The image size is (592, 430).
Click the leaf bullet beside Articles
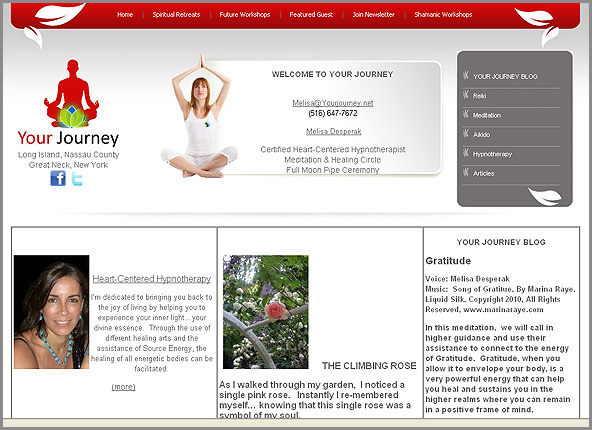(x=466, y=172)
